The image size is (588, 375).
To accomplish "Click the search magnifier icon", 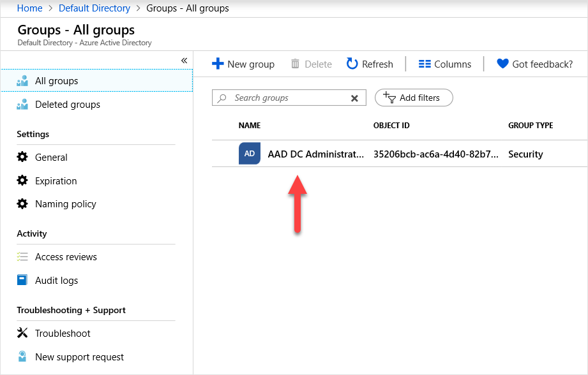I will [222, 98].
